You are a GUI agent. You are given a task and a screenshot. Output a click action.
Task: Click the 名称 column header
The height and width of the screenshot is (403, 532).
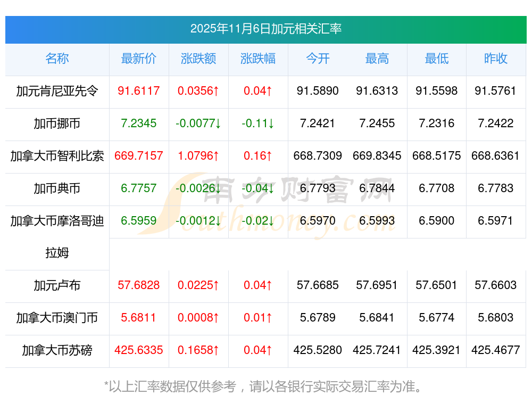[x=57, y=59]
